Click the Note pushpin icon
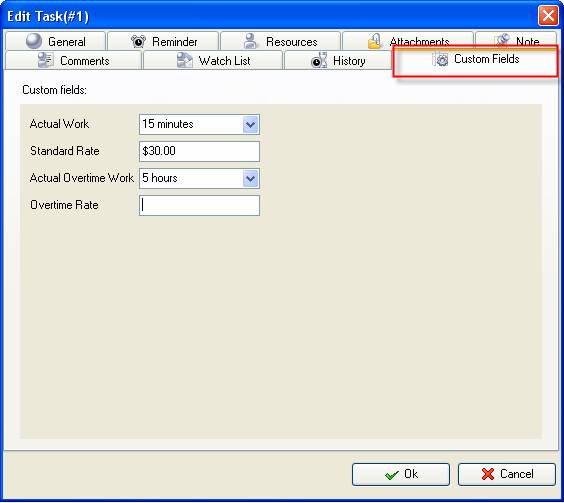 tap(502, 40)
